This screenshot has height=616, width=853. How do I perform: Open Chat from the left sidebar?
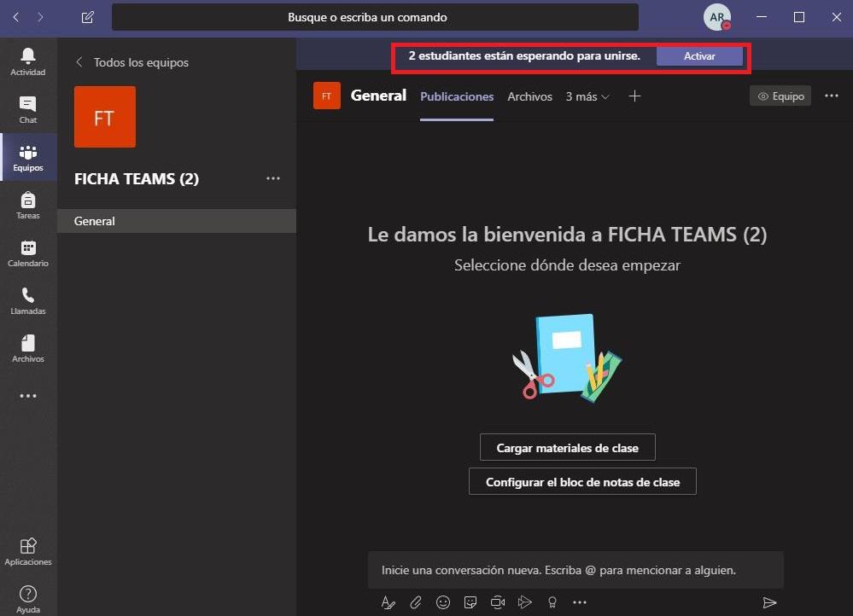pyautogui.click(x=28, y=109)
